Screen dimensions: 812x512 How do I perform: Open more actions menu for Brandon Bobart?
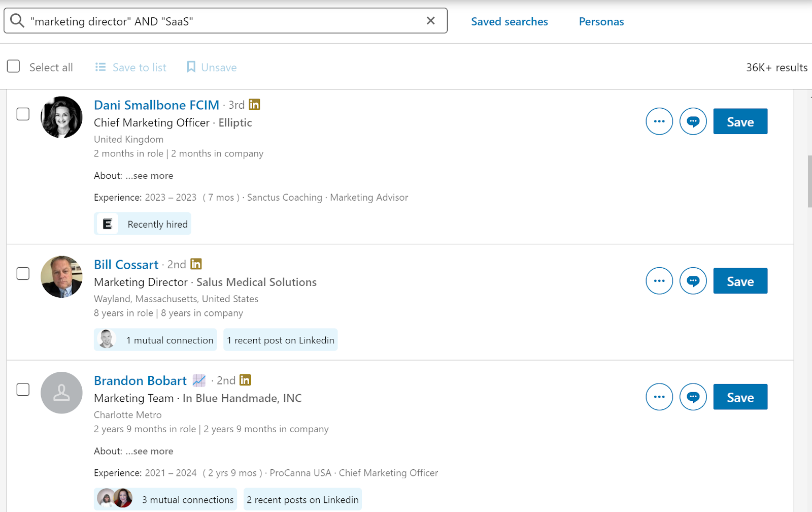[x=659, y=397]
